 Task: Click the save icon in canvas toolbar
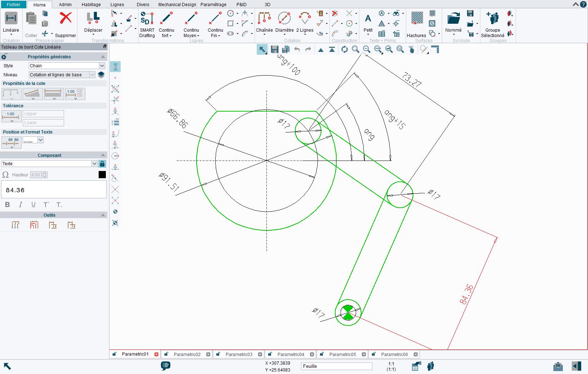[x=274, y=50]
